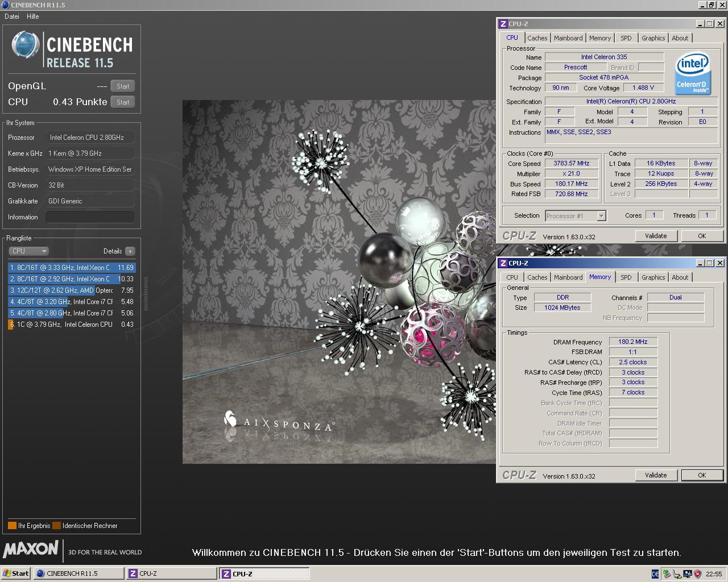
Task: Switch to Mainboard tab in upper CPU-Z window
Action: point(568,38)
